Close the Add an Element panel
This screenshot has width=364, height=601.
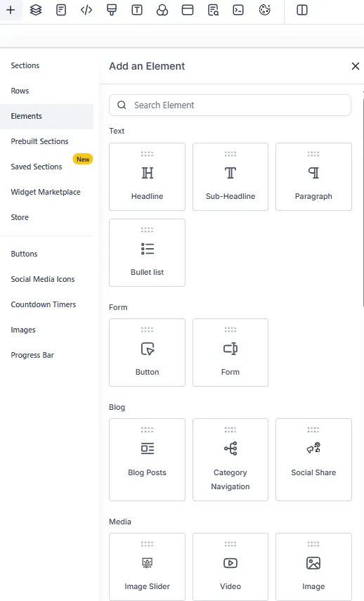355,66
